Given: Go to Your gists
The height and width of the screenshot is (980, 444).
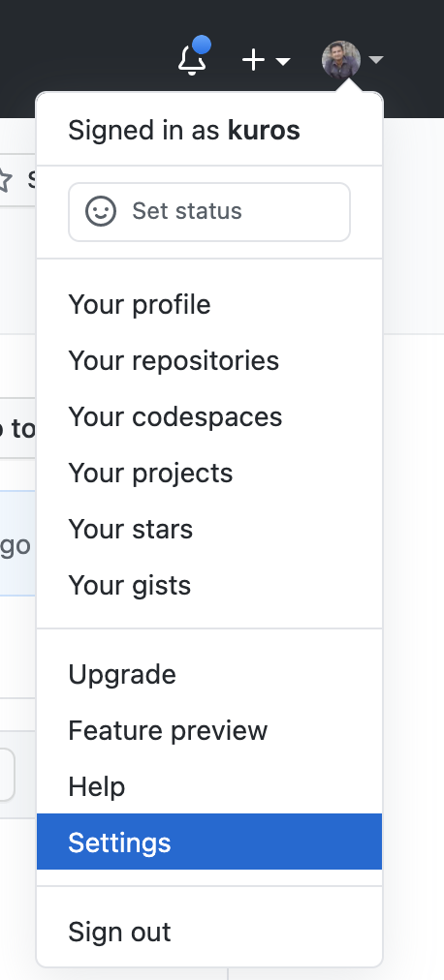Looking at the screenshot, I should 209,586.
